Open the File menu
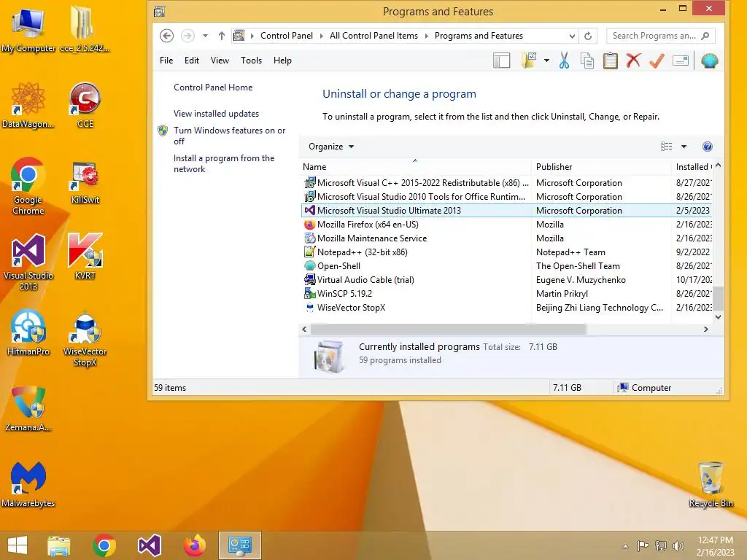 pos(166,61)
